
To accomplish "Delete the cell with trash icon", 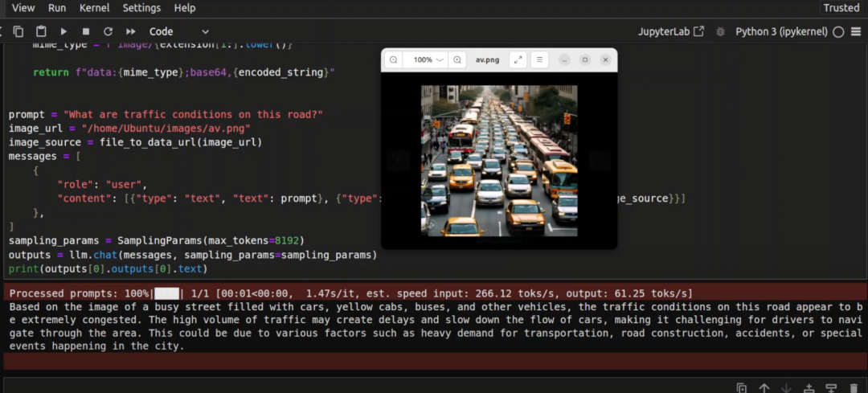I will tap(854, 388).
